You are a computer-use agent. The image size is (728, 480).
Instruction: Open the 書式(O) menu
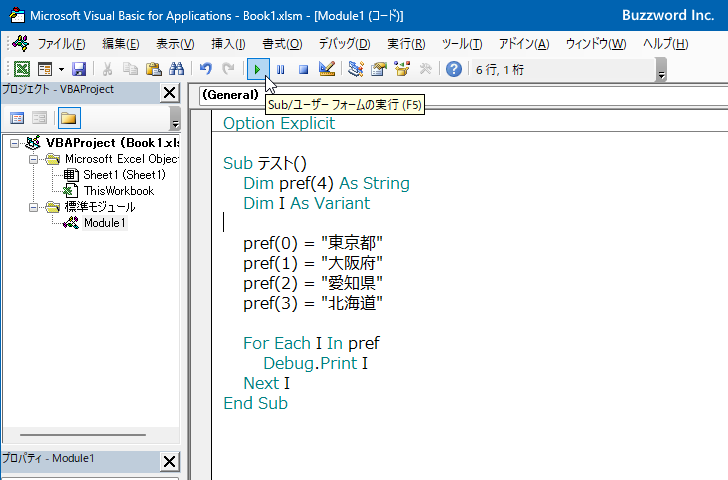click(282, 44)
